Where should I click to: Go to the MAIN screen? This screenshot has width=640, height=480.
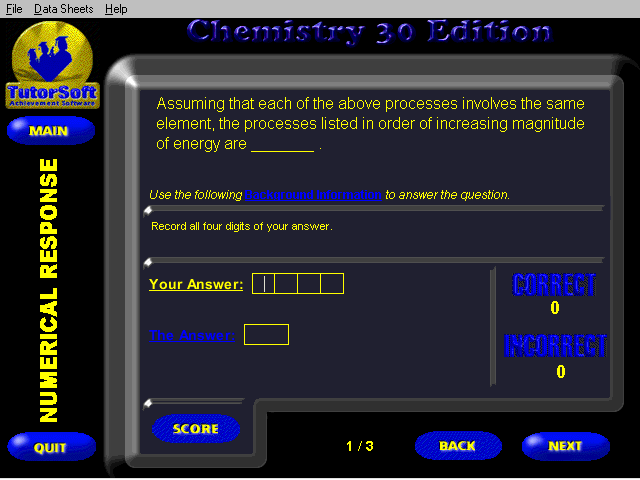click(51, 131)
